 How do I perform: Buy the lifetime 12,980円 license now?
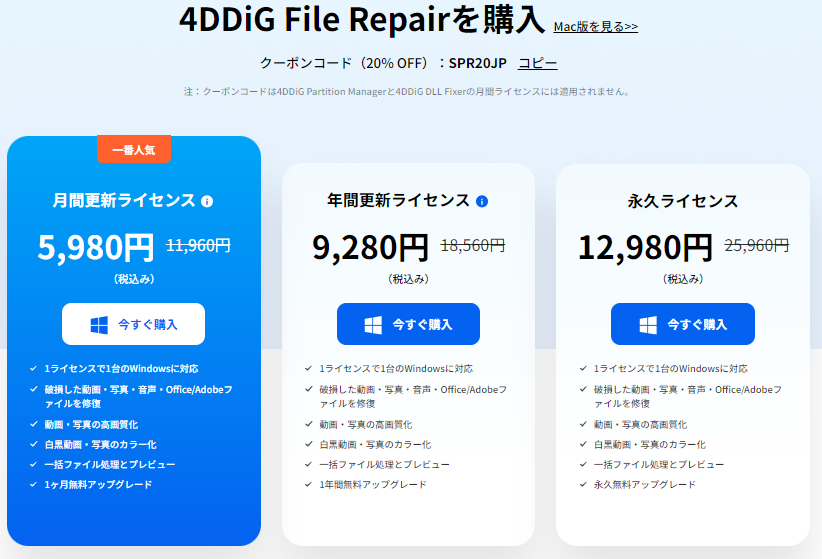(x=683, y=324)
